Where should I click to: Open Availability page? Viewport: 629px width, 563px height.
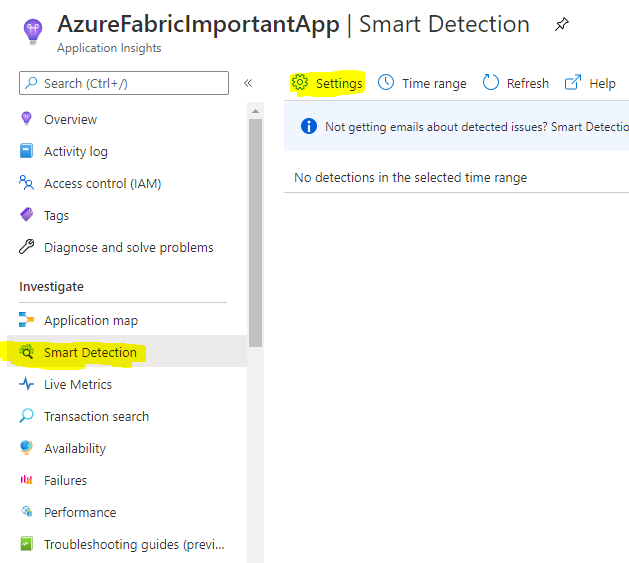(x=127, y=448)
